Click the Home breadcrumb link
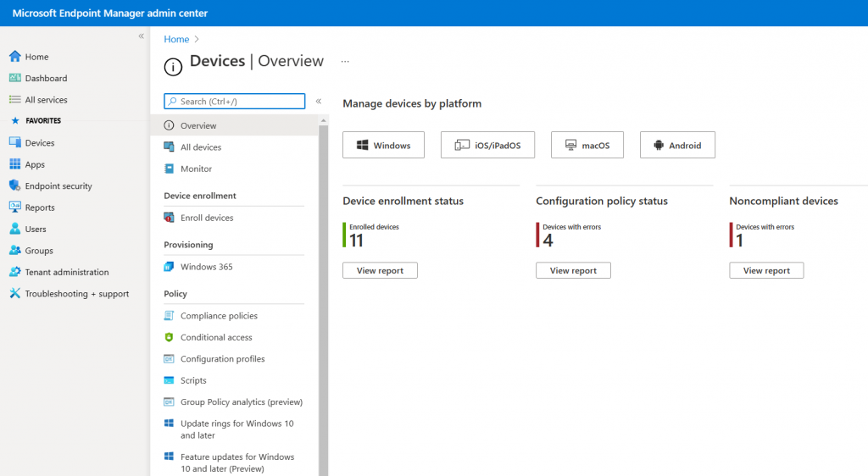Viewport: 868px width, 476px height. [176, 39]
